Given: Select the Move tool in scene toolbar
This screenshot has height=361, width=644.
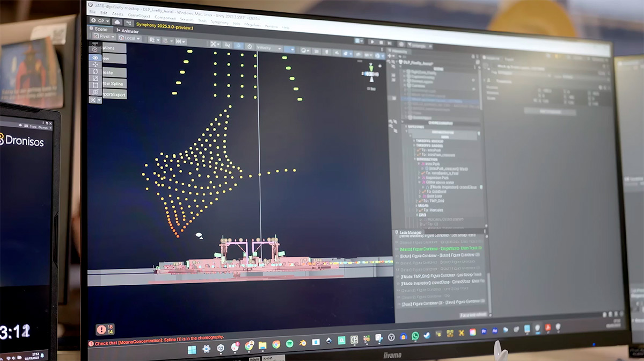Looking at the screenshot, I should pyautogui.click(x=96, y=64).
